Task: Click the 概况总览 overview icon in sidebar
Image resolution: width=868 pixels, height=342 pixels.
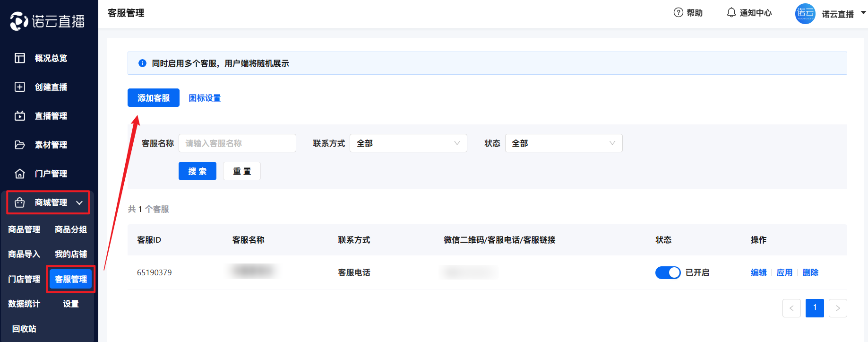Action: click(20, 58)
